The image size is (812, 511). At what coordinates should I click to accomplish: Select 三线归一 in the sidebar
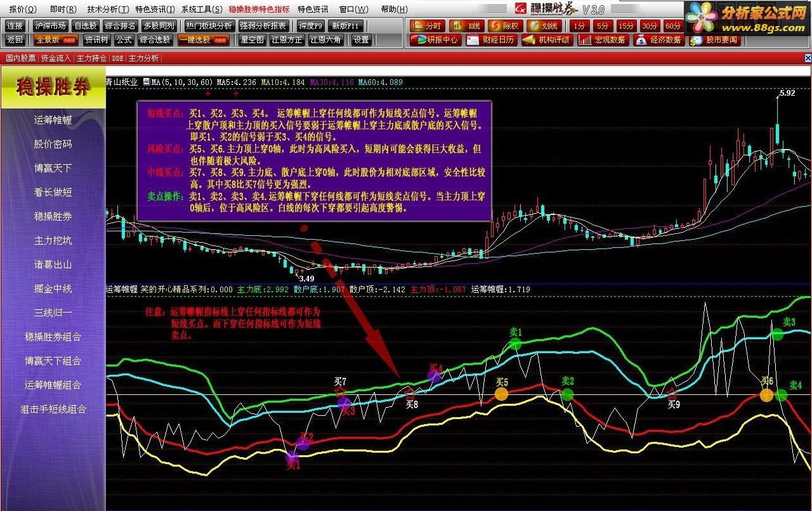pyautogui.click(x=53, y=313)
